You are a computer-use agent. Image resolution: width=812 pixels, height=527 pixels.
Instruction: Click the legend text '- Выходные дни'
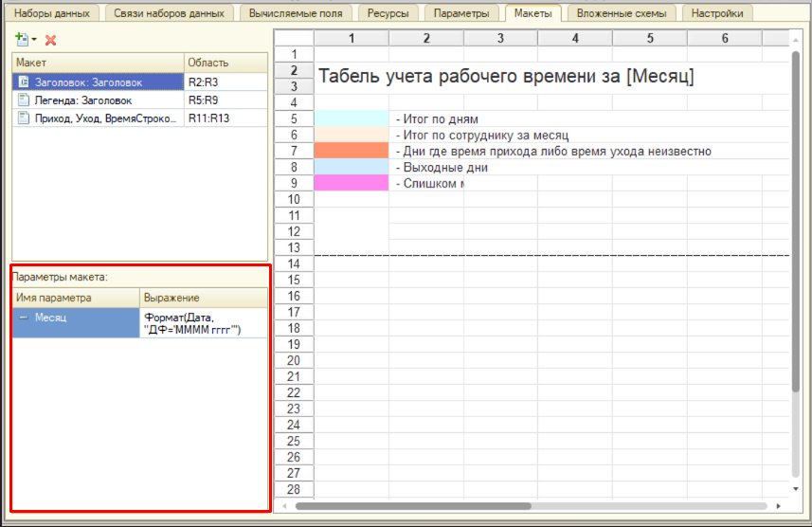tap(442, 168)
